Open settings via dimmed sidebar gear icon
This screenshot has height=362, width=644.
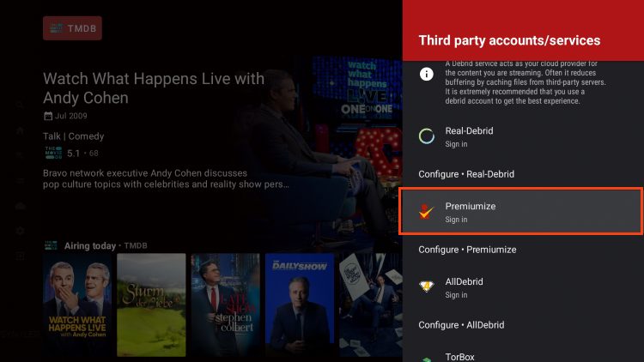[x=20, y=232]
